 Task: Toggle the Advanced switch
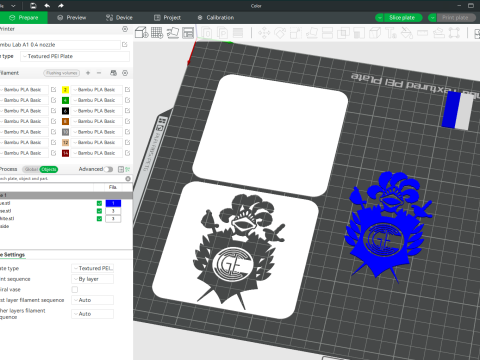(108, 169)
